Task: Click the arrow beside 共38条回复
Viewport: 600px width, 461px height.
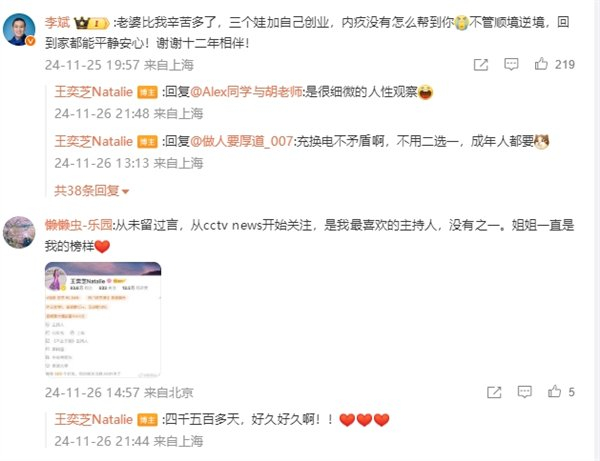Action: 125,191
